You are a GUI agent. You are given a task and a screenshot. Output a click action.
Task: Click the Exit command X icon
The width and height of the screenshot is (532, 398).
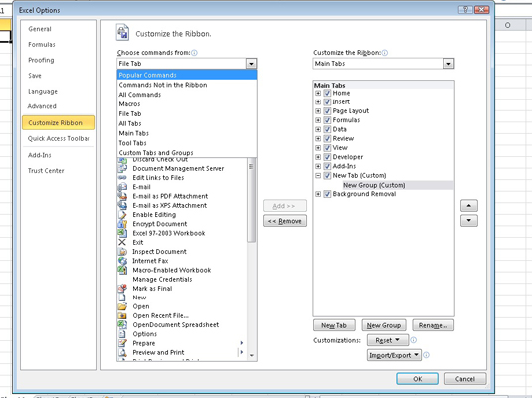coord(122,242)
